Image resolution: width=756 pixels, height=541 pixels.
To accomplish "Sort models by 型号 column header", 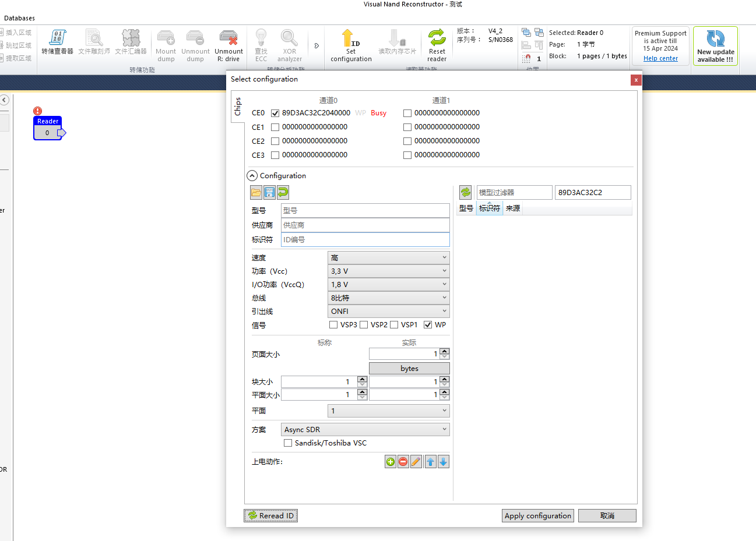I will (x=466, y=208).
